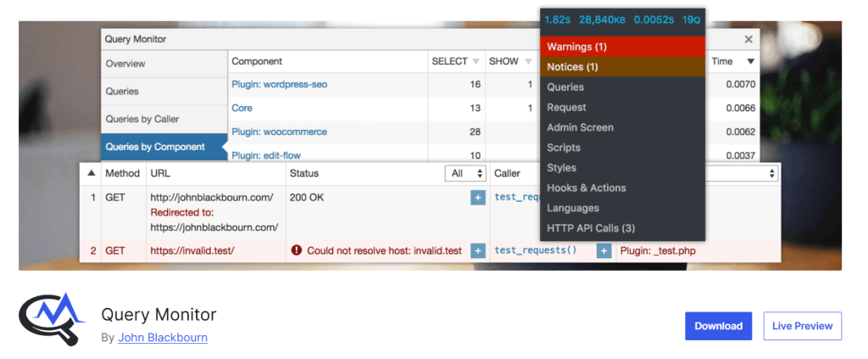Expand plus icon next to test_requests() in row 2
This screenshot has width=868, height=359.
[x=604, y=251]
